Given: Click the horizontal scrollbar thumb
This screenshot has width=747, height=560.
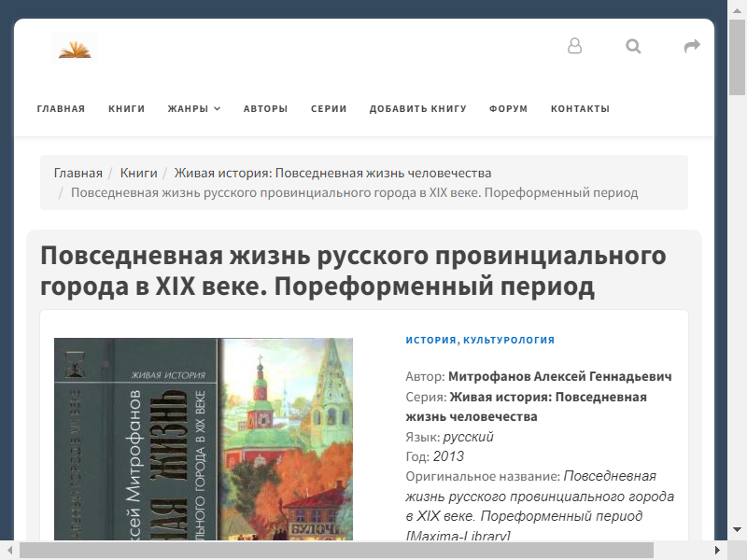Looking at the screenshot, I should pyautogui.click(x=336, y=551).
